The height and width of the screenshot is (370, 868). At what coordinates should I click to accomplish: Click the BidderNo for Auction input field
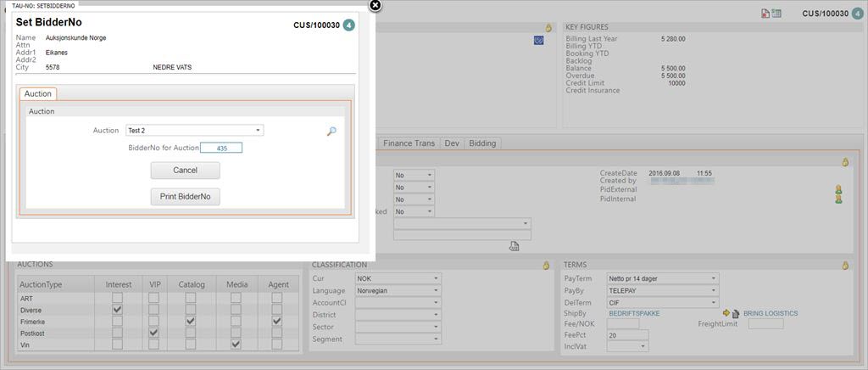coord(221,148)
